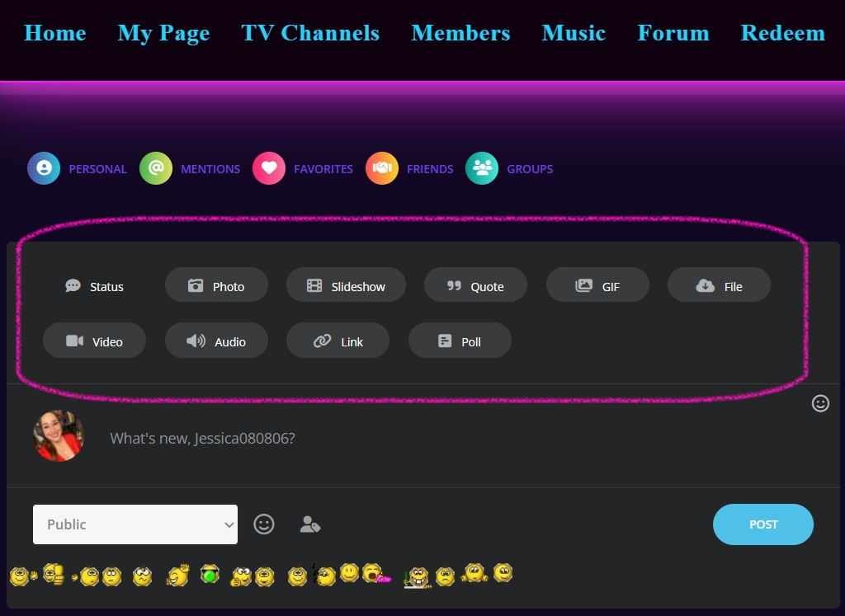The height and width of the screenshot is (616, 845).
Task: Click the Photo camera icon
Action: [195, 284]
